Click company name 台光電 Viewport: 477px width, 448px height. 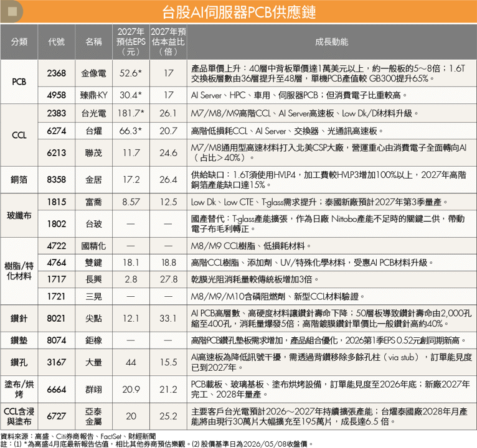93,113
